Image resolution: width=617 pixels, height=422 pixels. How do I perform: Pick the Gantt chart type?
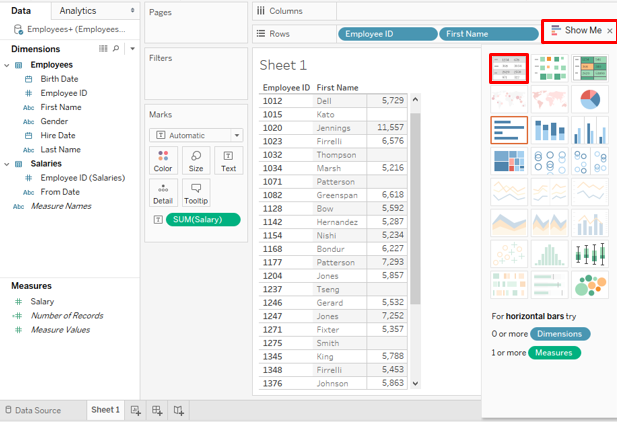tap(509, 284)
